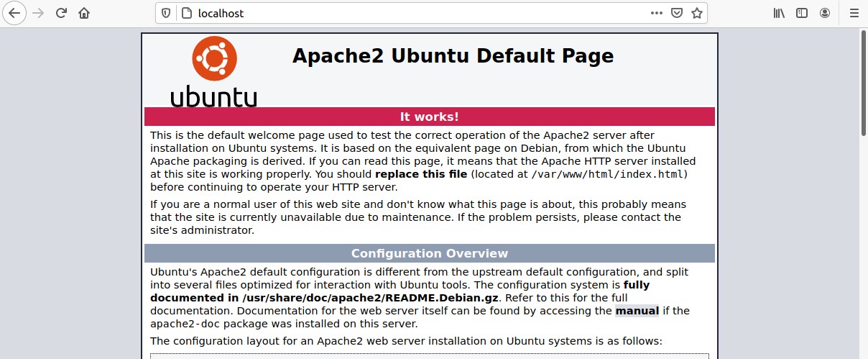Open page actions three-dots menu

(657, 13)
